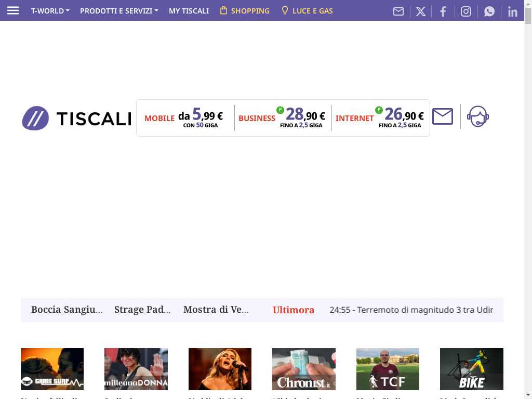Screen dimensions: 532x399
Task: Expand the T-WORLD dropdown
Action: (x=50, y=11)
